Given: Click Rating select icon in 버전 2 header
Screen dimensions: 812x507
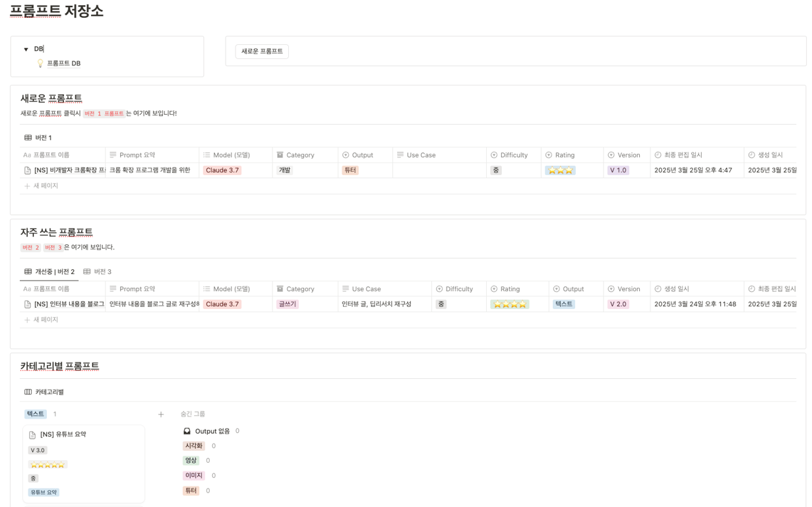Looking at the screenshot, I should click(x=494, y=289).
